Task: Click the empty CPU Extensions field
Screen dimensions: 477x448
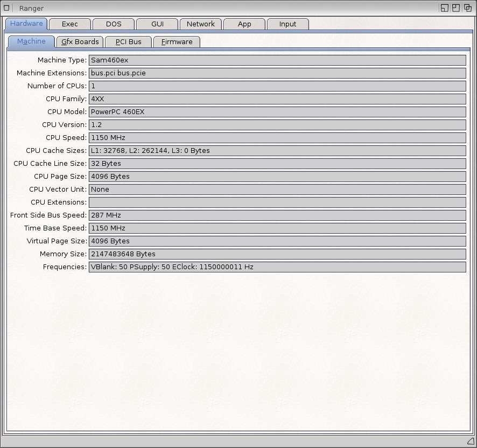Action: [277, 202]
